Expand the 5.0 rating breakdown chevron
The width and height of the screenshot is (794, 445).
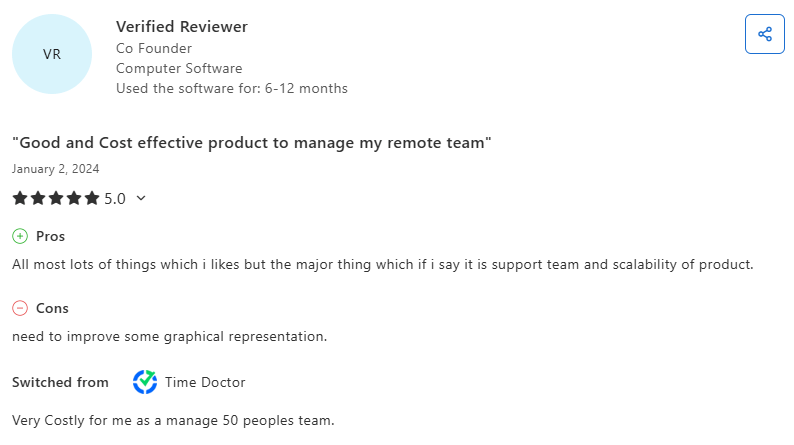141,198
